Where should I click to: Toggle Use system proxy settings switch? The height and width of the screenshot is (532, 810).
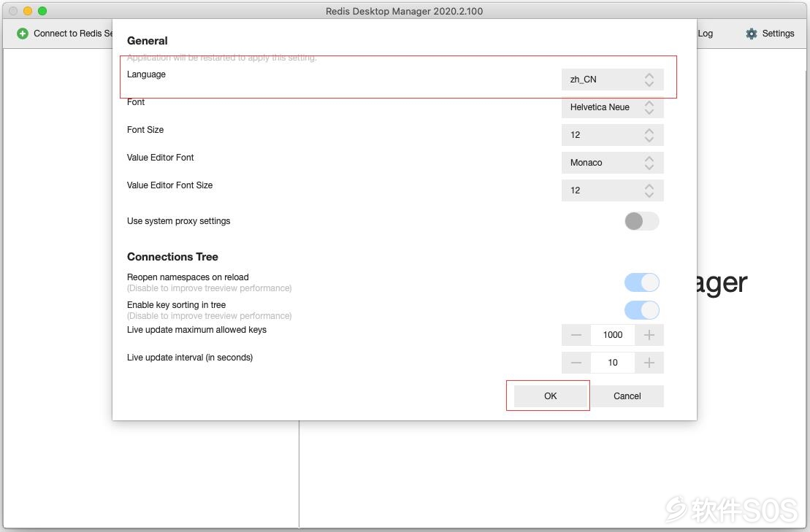tap(641, 221)
